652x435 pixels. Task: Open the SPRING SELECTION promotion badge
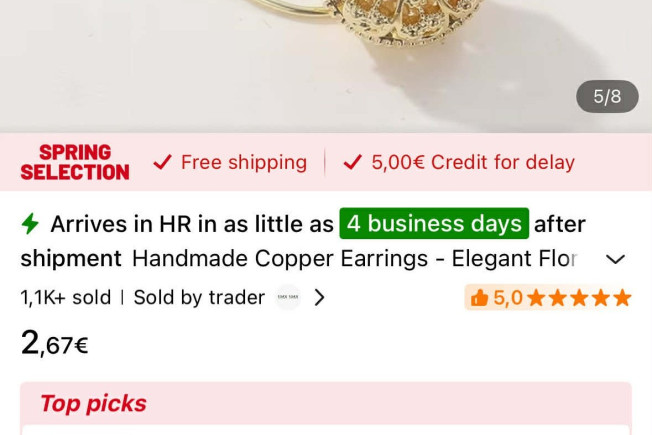(75, 162)
